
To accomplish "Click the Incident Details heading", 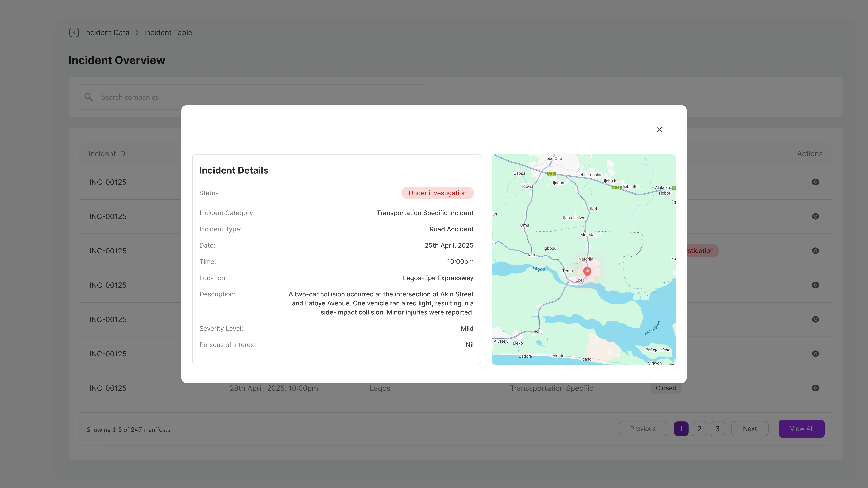I will click(x=234, y=170).
